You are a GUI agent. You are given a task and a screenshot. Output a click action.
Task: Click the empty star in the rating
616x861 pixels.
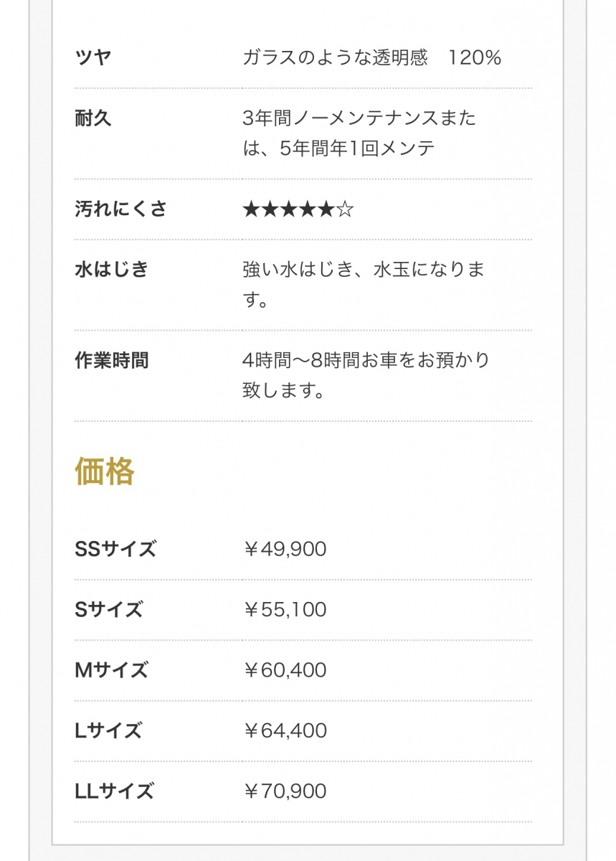coord(345,210)
